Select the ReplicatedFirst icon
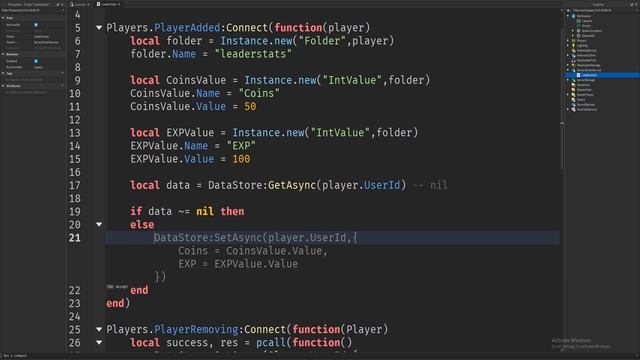 click(x=573, y=60)
